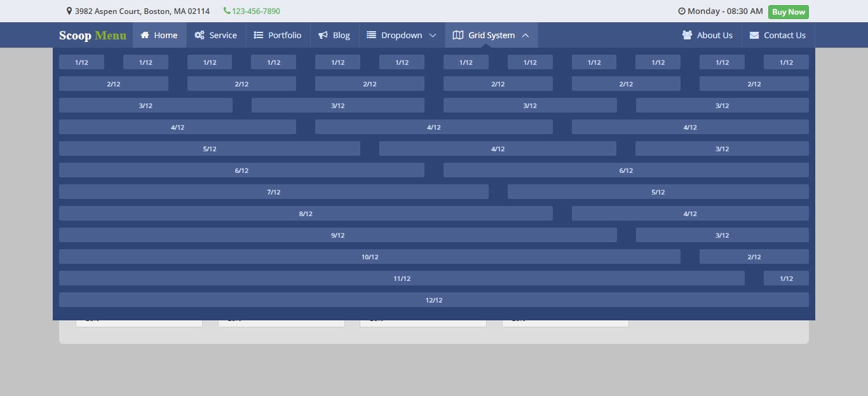
Task: Click the 8/12 grid cell
Action: (x=306, y=214)
